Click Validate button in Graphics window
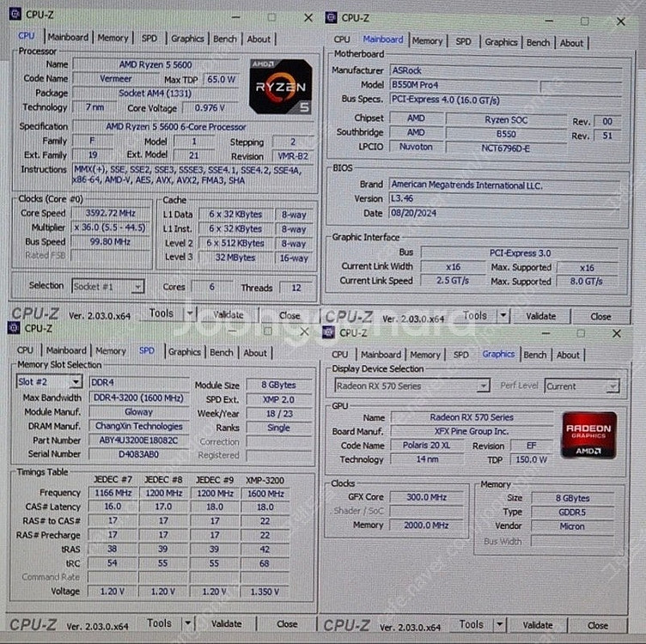Image resolution: width=646 pixels, height=644 pixels. tap(538, 625)
